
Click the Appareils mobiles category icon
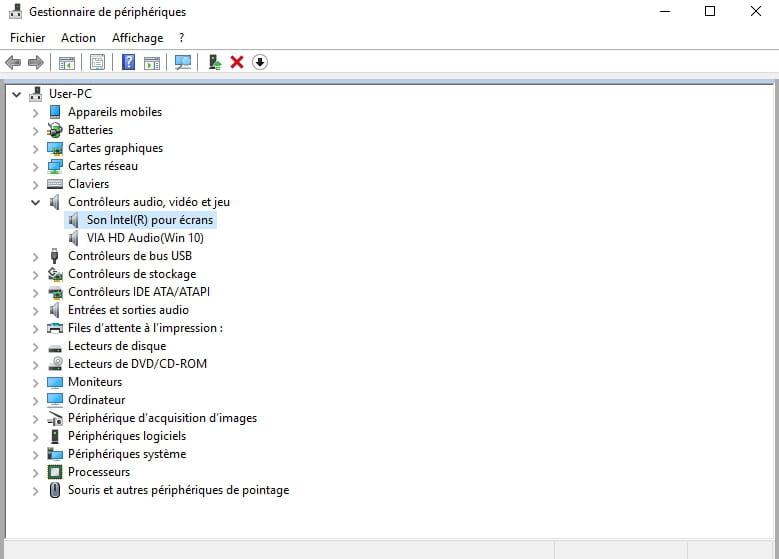(55, 112)
